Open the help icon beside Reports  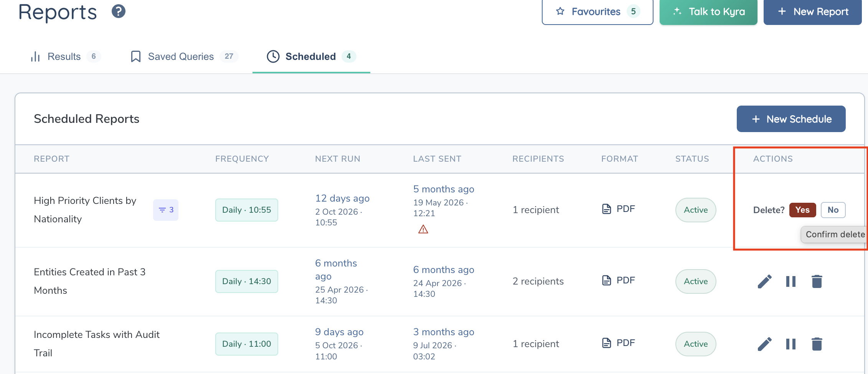(119, 11)
